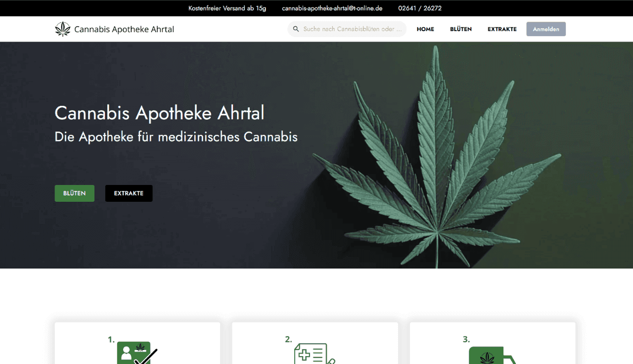The width and height of the screenshot is (633, 364).
Task: Click the search magnifier icon
Action: (x=296, y=29)
